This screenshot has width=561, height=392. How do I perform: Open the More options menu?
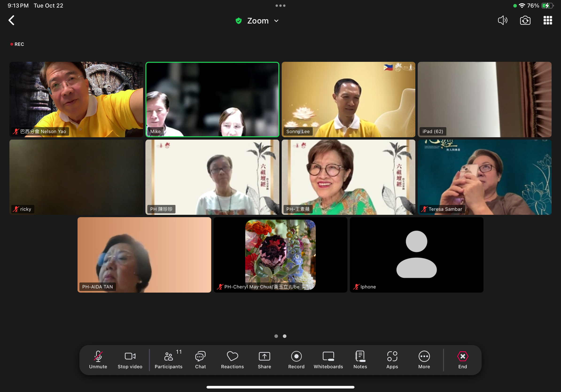(x=424, y=360)
